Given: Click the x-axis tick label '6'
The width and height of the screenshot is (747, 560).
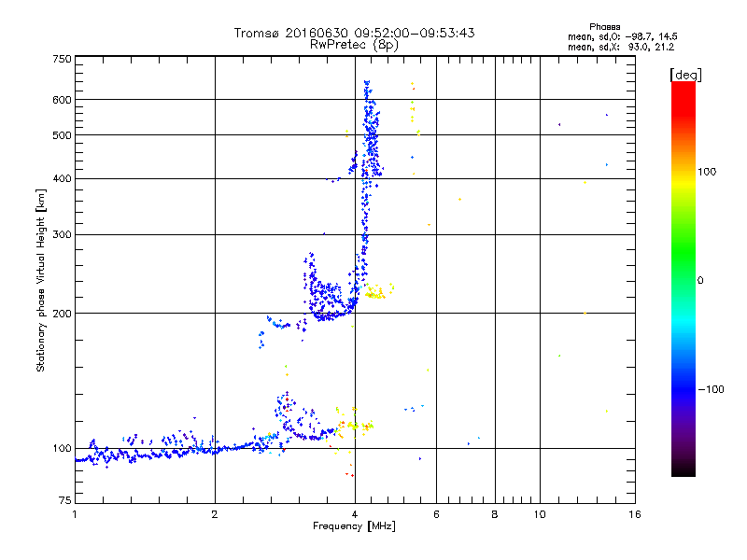Looking at the screenshot, I should 436,514.
